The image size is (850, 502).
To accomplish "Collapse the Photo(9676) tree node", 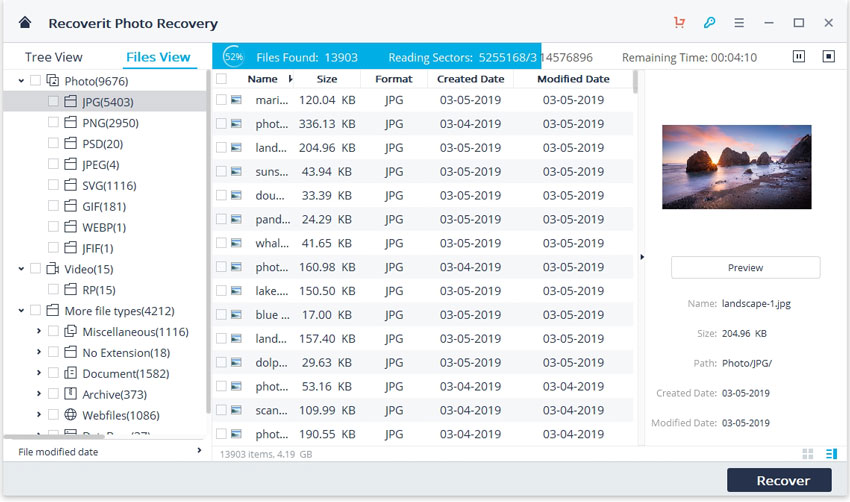I will point(21,81).
